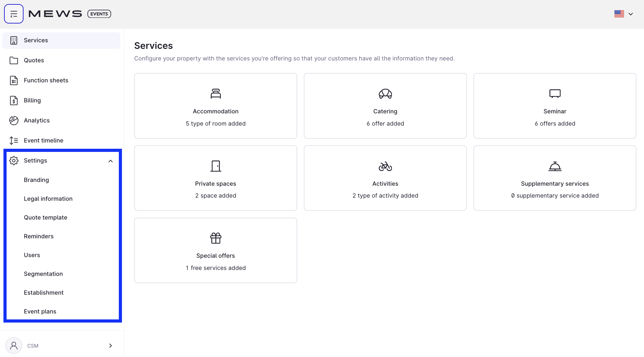Click the Quotes folder icon

14,60
